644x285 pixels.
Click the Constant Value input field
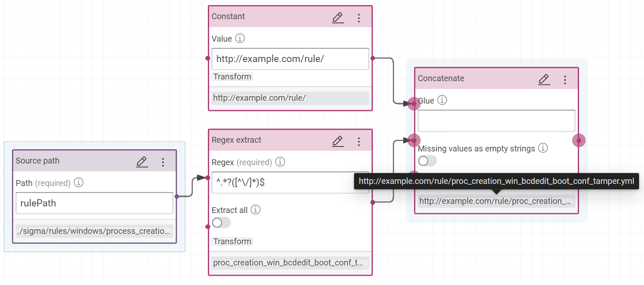coord(290,59)
